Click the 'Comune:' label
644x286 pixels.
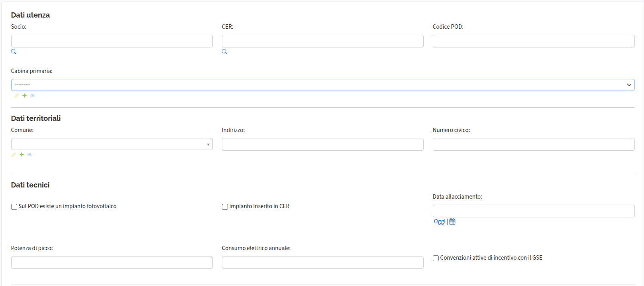click(22, 130)
